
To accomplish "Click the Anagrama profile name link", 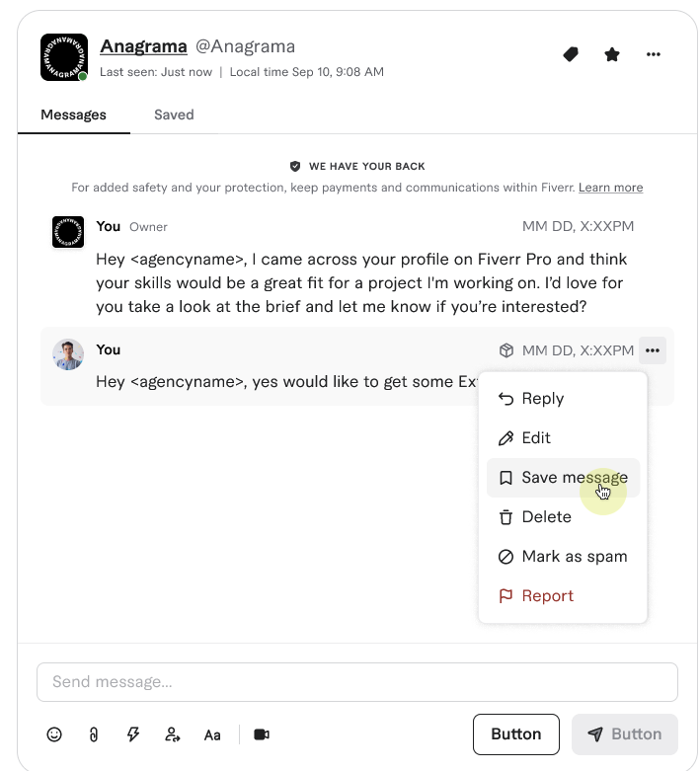I will 143,46.
